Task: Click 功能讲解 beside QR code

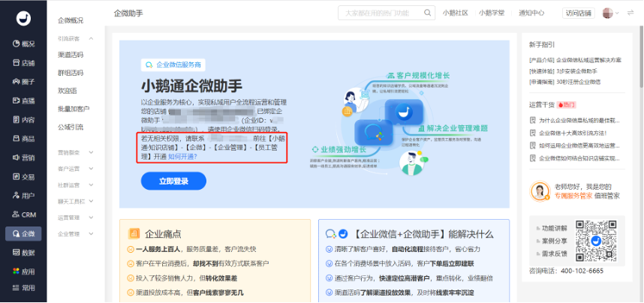Action: pyautogui.click(x=555, y=228)
